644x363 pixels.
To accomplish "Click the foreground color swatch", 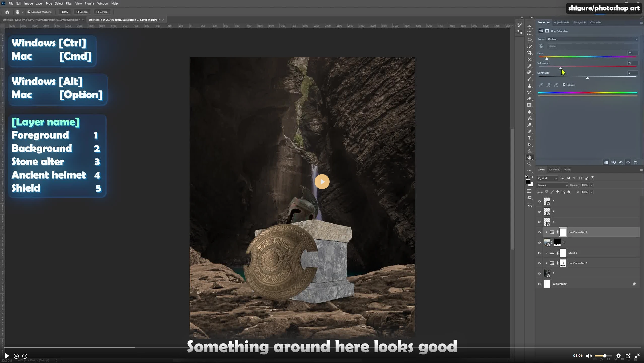I will click(x=528, y=182).
